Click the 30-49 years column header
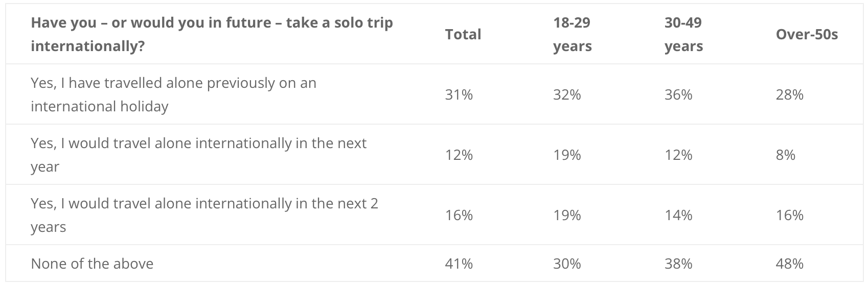This screenshot has width=868, height=285. click(684, 34)
